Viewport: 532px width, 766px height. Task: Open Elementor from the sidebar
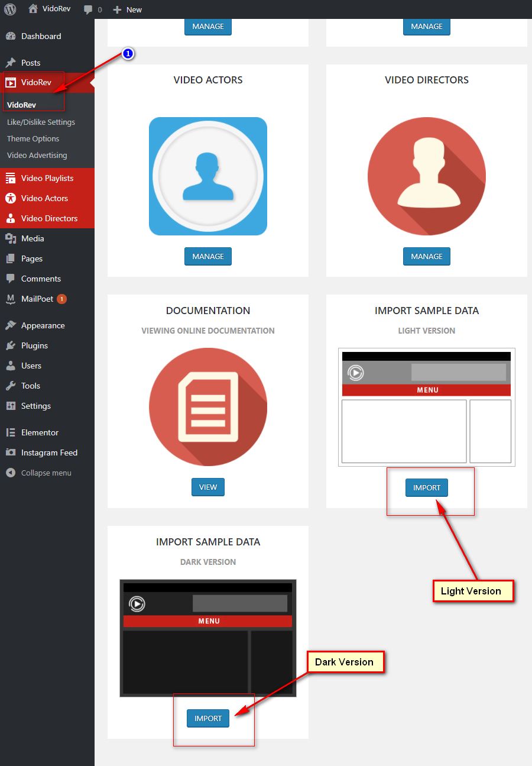point(40,432)
